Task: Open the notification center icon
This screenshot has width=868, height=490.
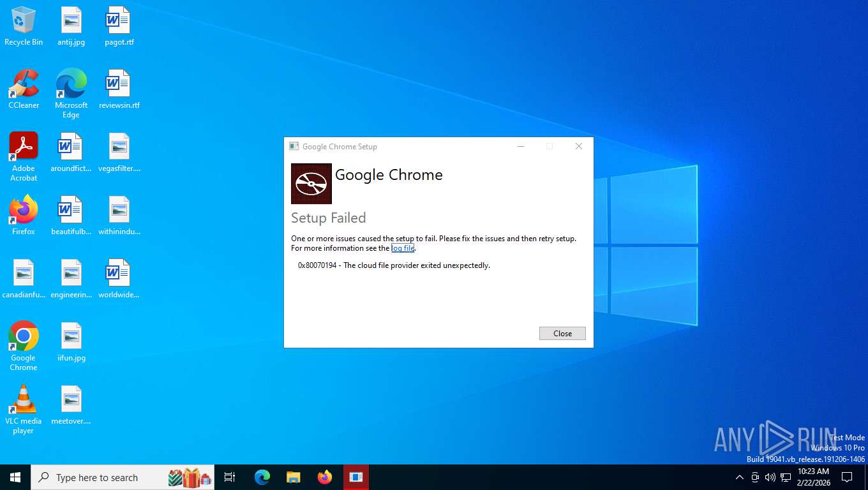Action: pos(847,477)
